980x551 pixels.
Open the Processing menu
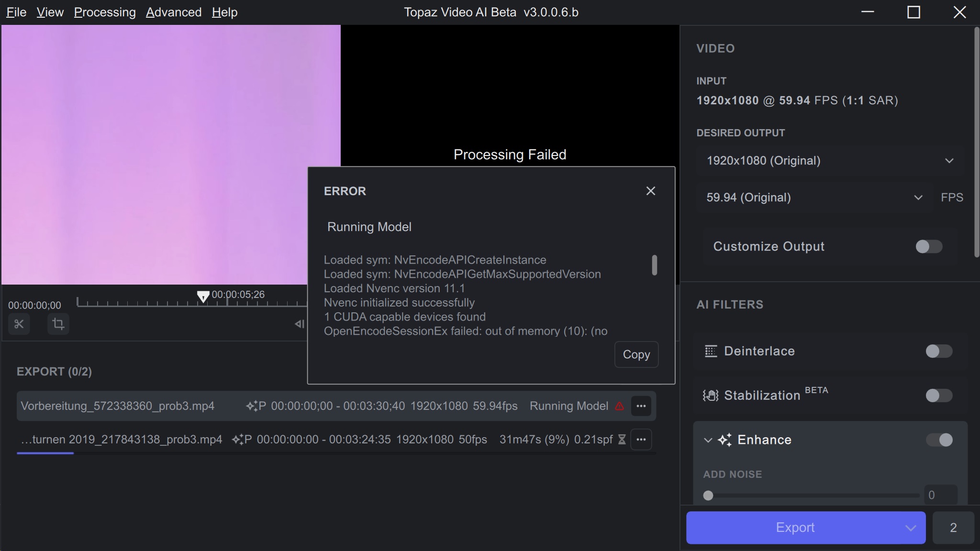click(105, 12)
